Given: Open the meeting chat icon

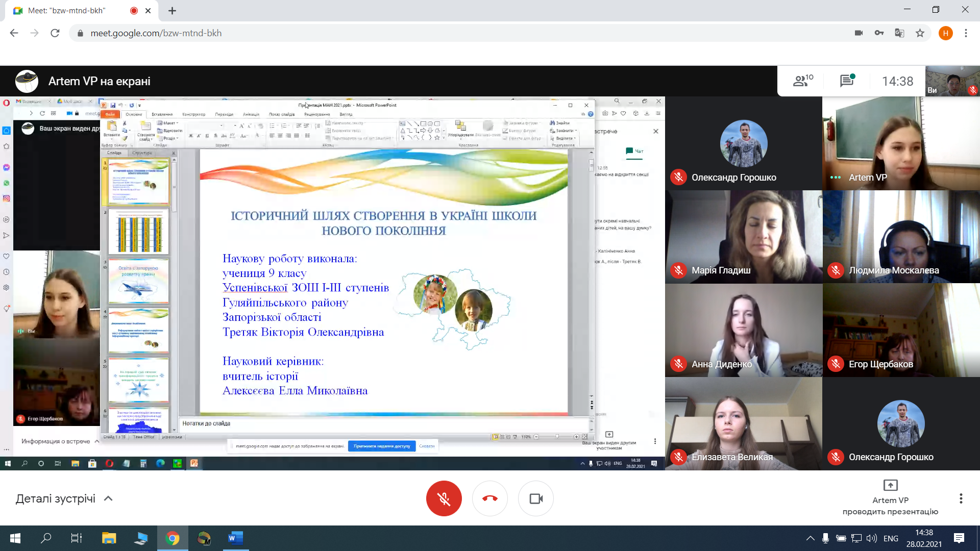Looking at the screenshot, I should (x=847, y=81).
